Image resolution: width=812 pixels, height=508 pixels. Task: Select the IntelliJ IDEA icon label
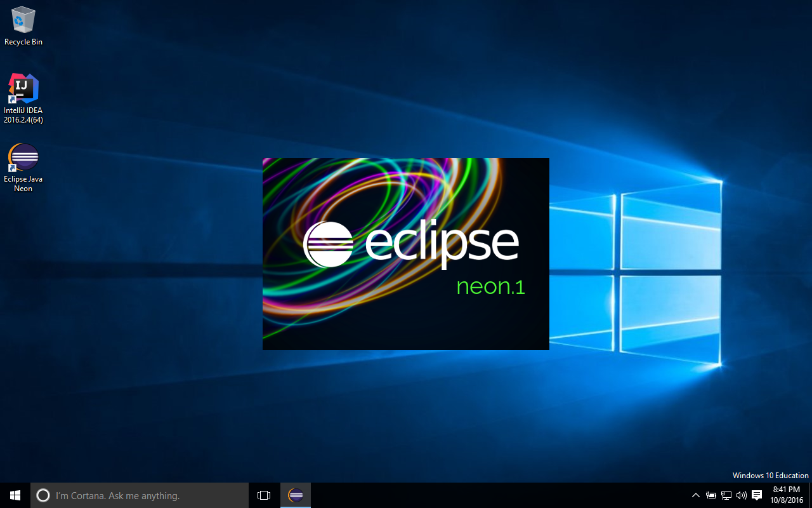(23, 114)
